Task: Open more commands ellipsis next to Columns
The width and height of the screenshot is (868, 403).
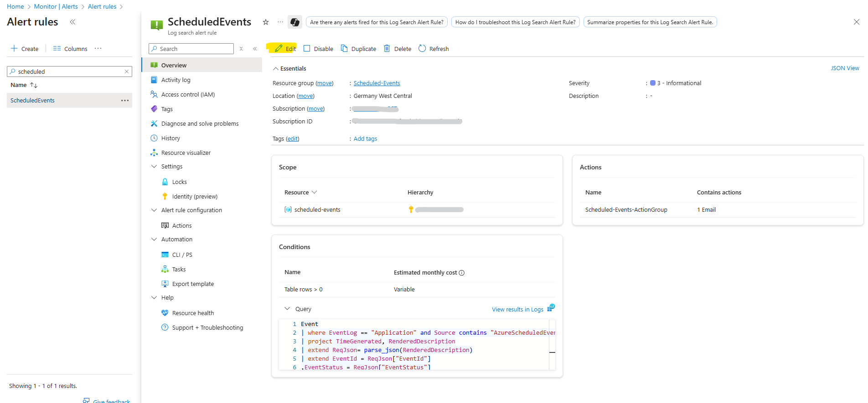Action: pos(98,48)
